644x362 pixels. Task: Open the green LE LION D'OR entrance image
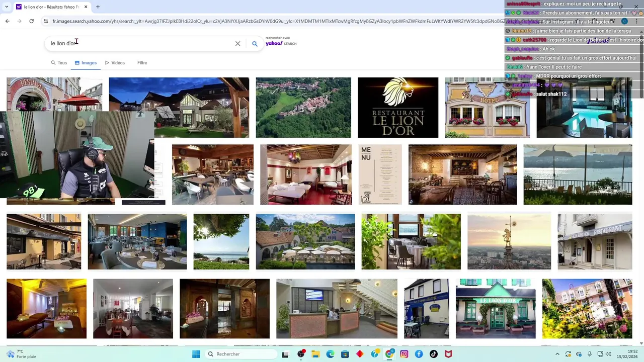(x=496, y=309)
